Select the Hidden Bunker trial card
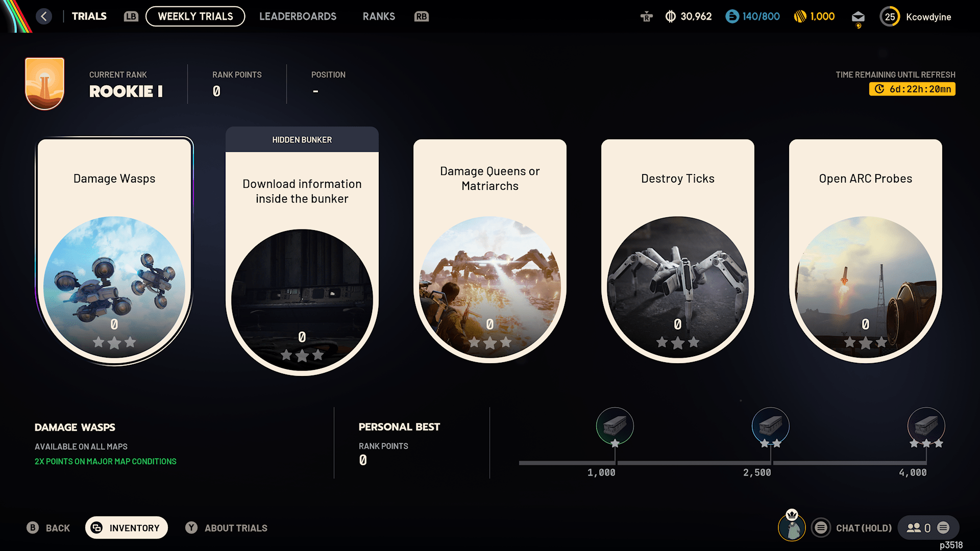This screenshot has height=551, width=980. coord(302,251)
